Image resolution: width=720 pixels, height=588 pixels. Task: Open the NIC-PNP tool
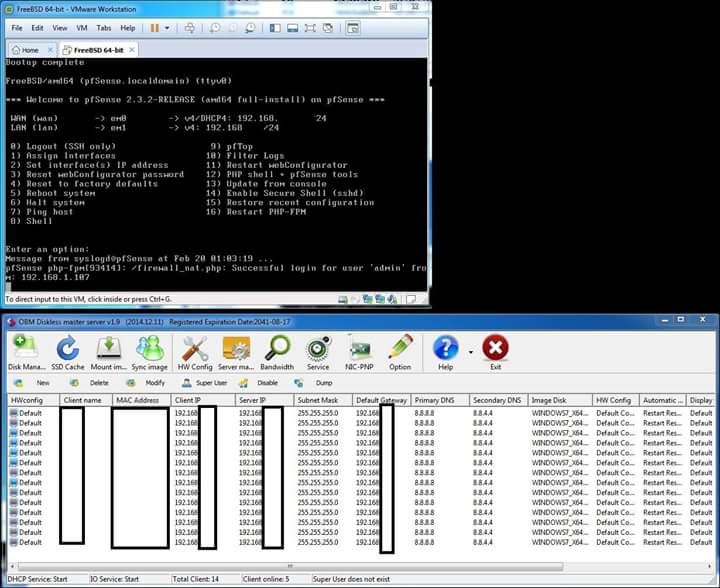pyautogui.click(x=359, y=353)
